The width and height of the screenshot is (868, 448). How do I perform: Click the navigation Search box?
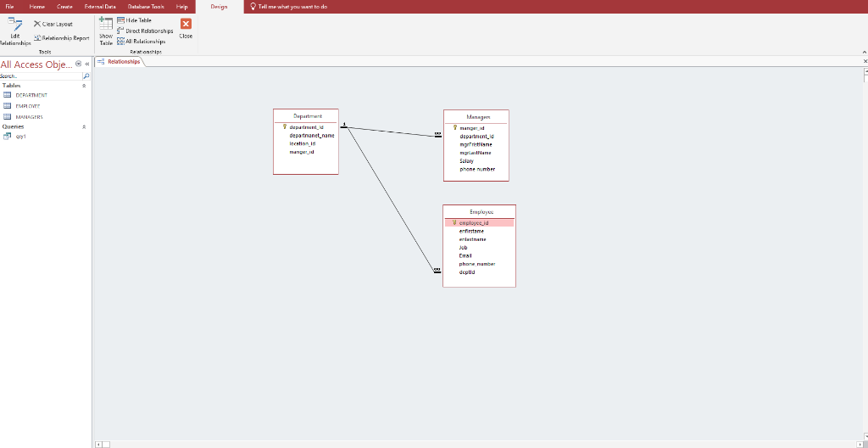(41, 76)
